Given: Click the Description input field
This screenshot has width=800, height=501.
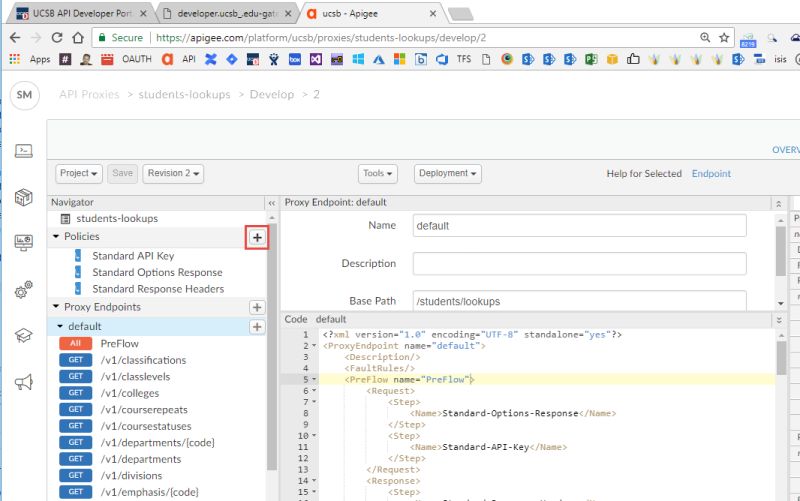Looking at the screenshot, I should (580, 264).
